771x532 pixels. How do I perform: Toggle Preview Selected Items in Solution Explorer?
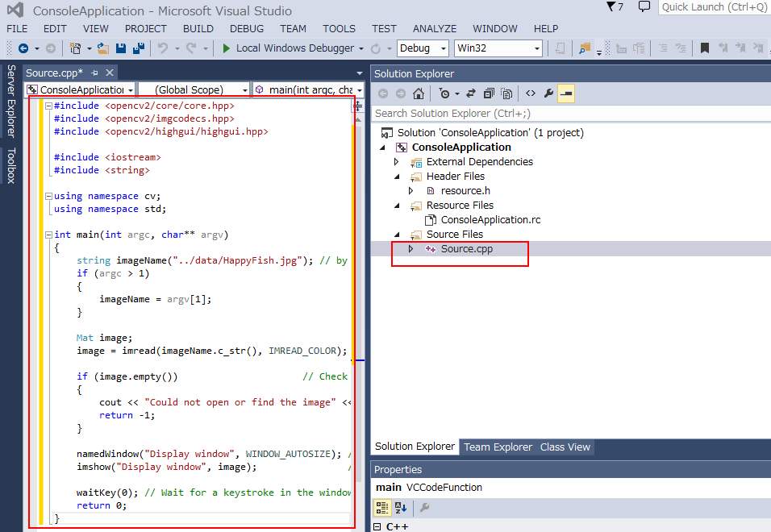pyautogui.click(x=566, y=94)
